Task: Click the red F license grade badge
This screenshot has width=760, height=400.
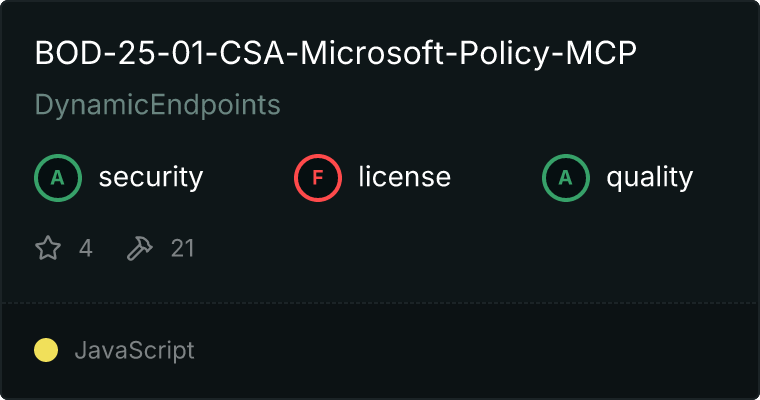Action: [x=318, y=178]
